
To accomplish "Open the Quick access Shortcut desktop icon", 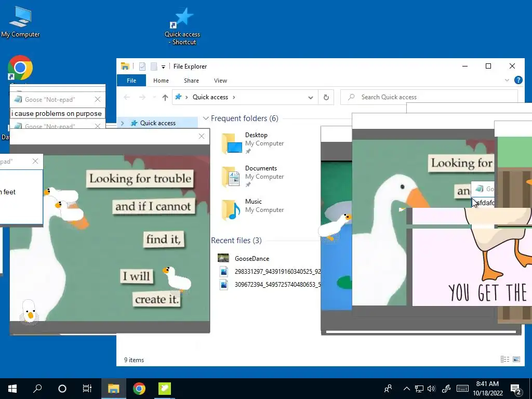I will pyautogui.click(x=182, y=26).
